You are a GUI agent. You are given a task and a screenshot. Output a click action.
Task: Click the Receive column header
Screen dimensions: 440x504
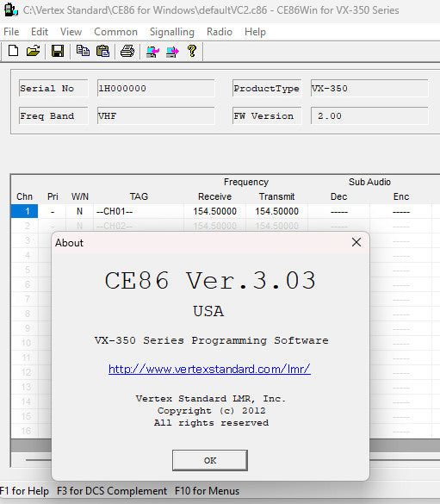[214, 196]
